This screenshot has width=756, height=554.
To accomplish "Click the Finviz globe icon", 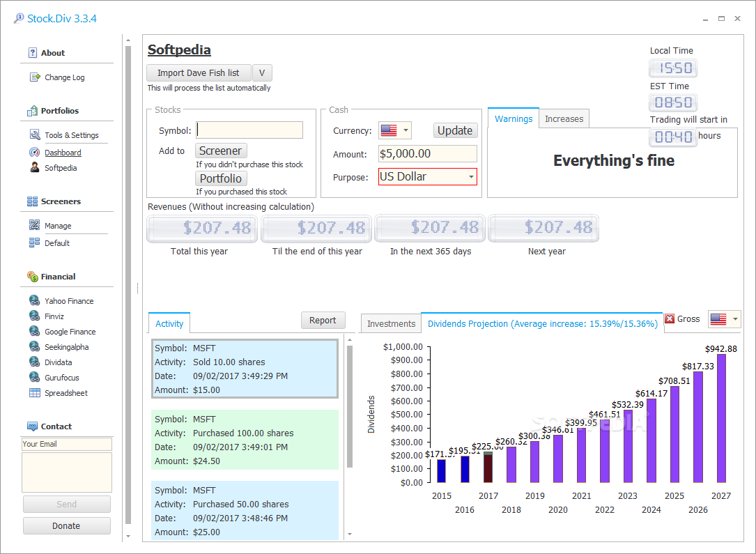I will (35, 316).
